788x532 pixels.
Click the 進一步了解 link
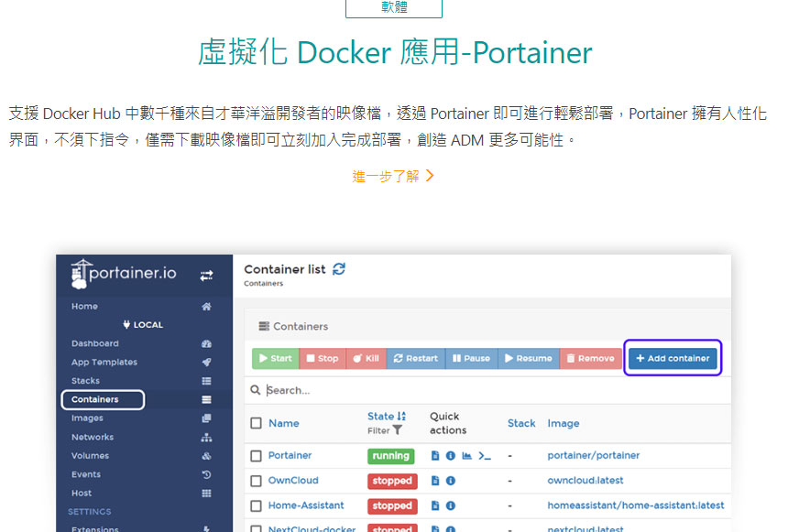pyautogui.click(x=392, y=177)
